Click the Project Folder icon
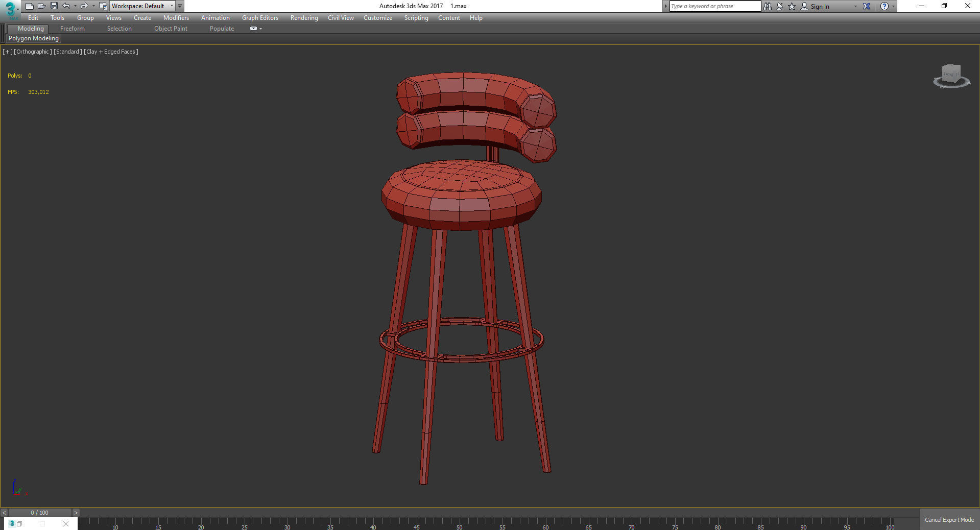Viewport: 980px width, 530px height. click(103, 6)
